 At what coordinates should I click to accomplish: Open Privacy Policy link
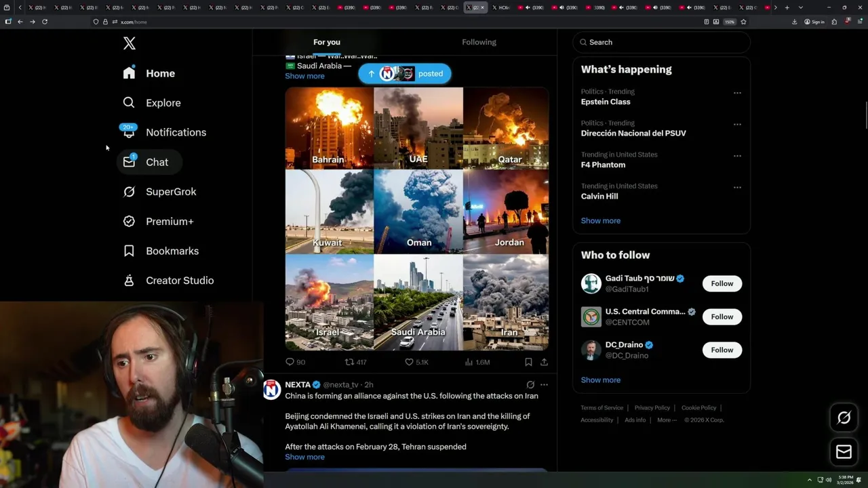tap(652, 408)
